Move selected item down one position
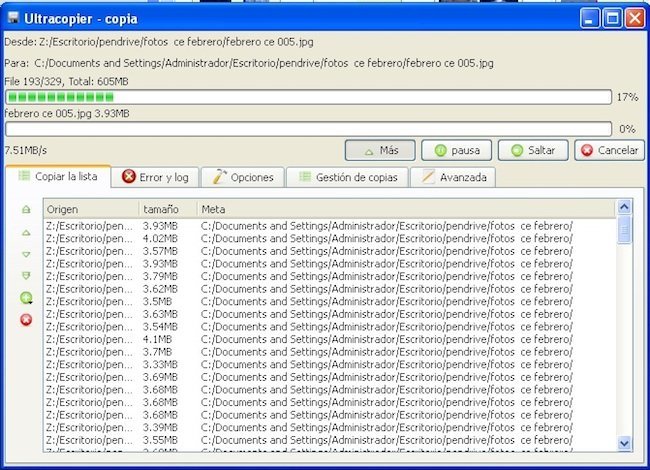The width and height of the screenshot is (650, 470). tap(26, 254)
